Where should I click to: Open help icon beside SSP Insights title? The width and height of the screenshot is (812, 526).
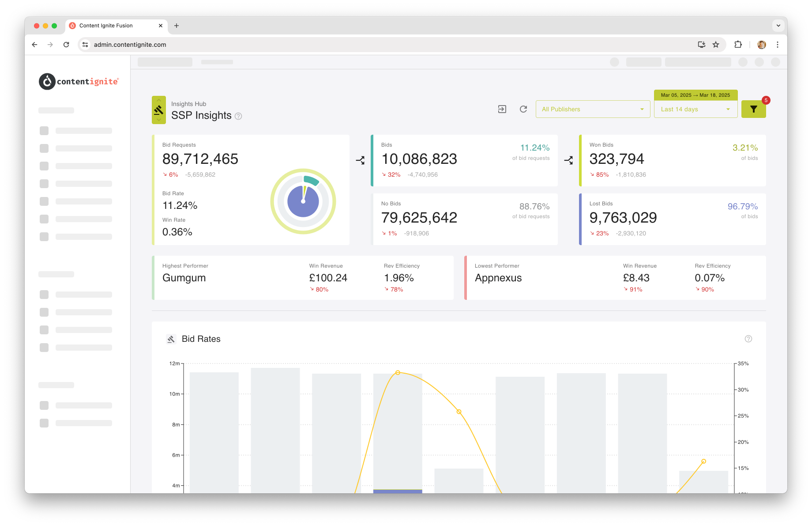(238, 116)
